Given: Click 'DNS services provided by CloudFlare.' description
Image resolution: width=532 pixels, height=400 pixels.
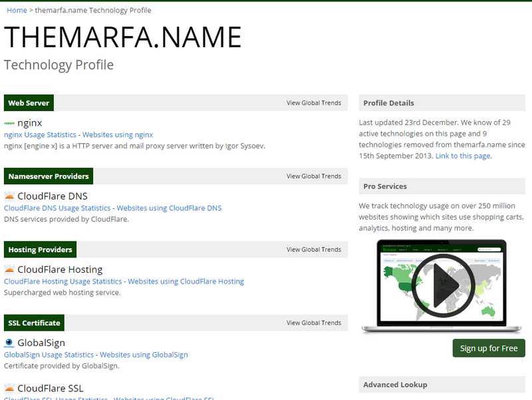Looking at the screenshot, I should pyautogui.click(x=66, y=220).
